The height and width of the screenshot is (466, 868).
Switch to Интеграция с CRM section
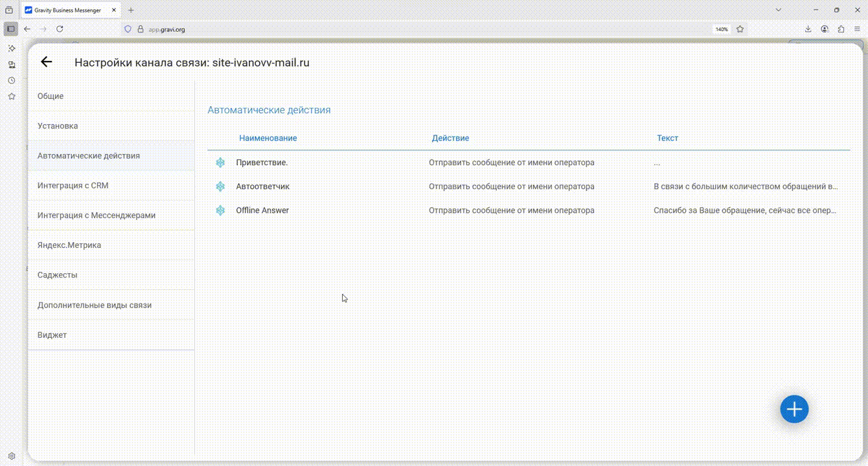pos(73,185)
